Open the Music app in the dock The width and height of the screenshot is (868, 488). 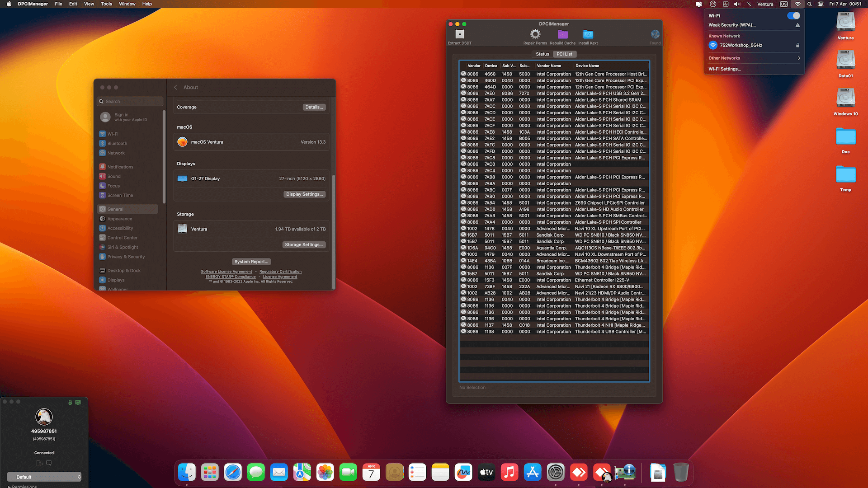pyautogui.click(x=509, y=472)
